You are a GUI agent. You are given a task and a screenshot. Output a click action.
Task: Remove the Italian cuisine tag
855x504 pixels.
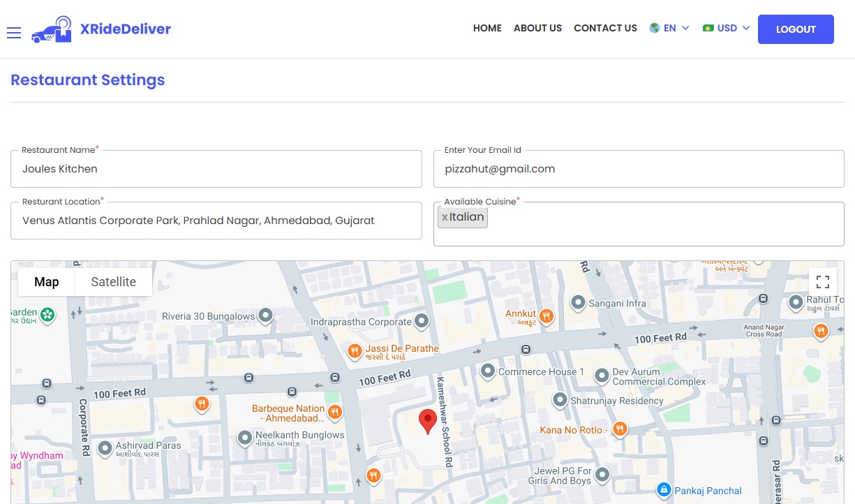tap(445, 217)
